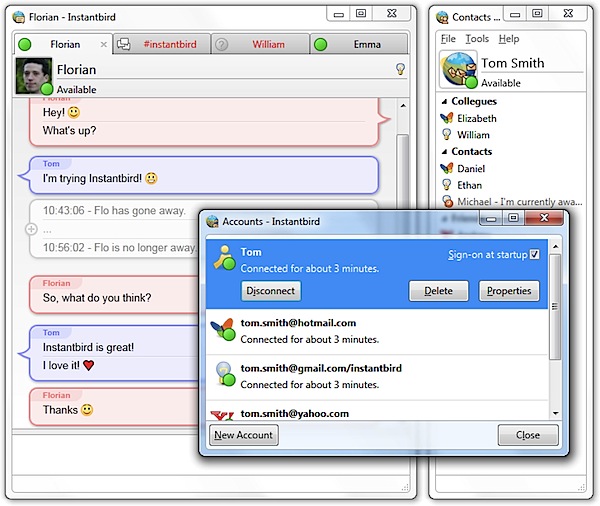Switch to the Emma tab

click(x=359, y=44)
